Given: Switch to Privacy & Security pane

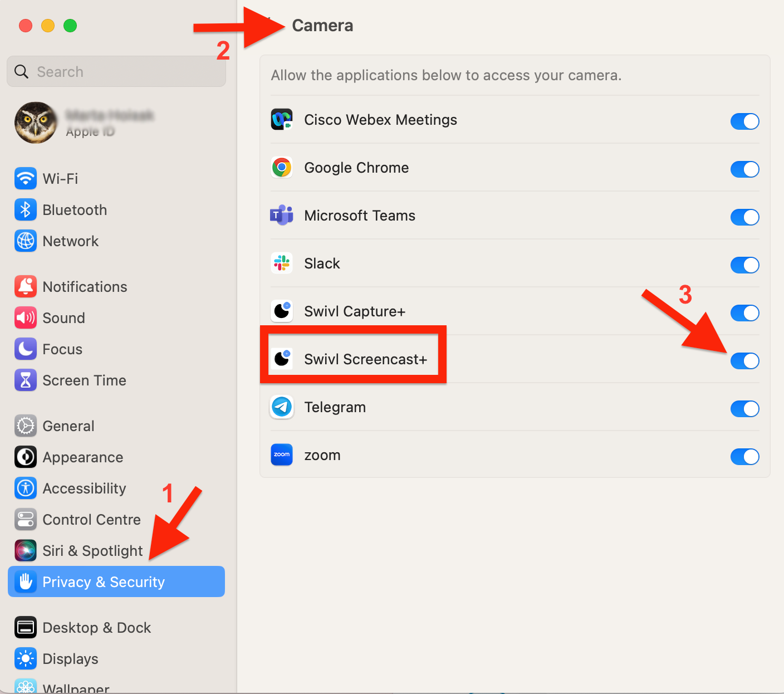Looking at the screenshot, I should click(116, 582).
